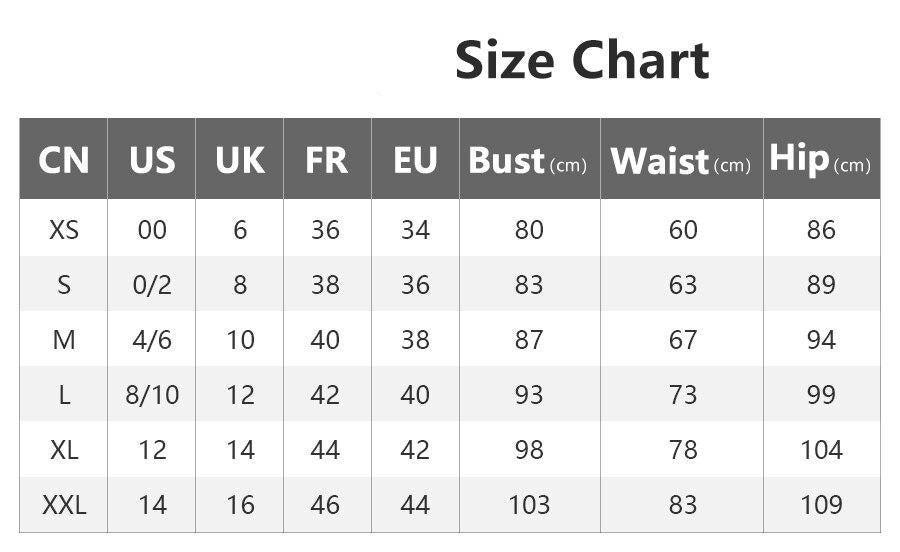Viewport: 900px width, 552px height.
Task: Select the XS size row label
Action: point(64,230)
